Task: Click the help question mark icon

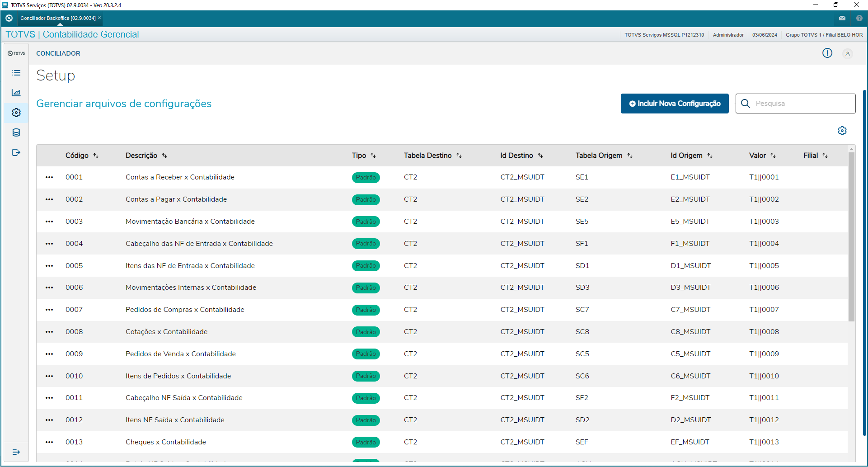Action: 859,18
